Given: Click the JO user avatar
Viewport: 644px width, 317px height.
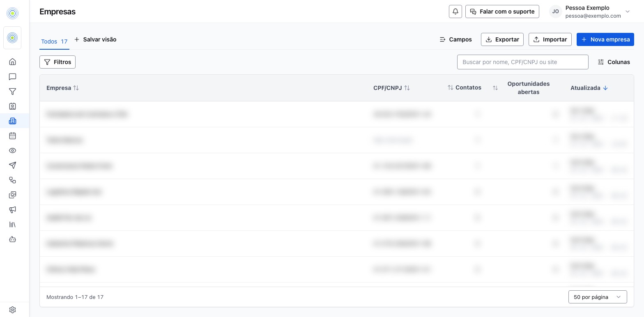Looking at the screenshot, I should (x=556, y=11).
